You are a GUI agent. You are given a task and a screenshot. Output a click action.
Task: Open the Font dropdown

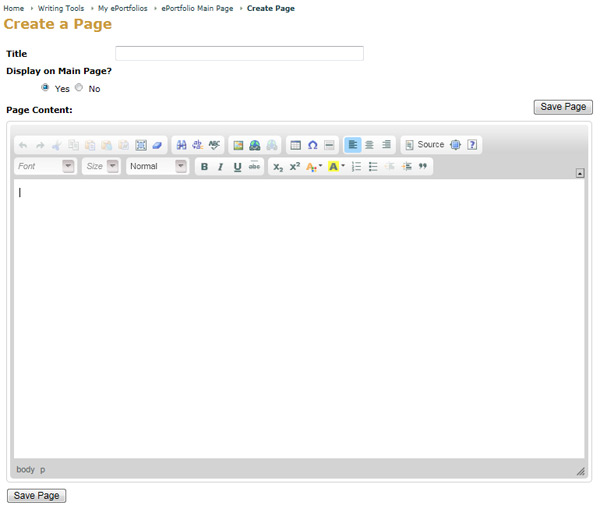click(46, 166)
